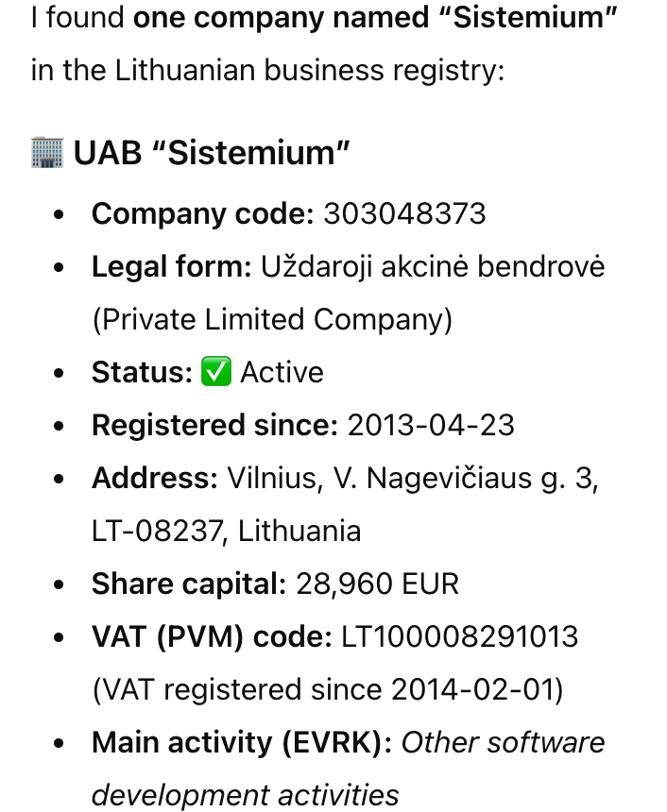The width and height of the screenshot is (667, 812).
Task: Click the word "Active" next to the checkmark
Action: click(282, 372)
